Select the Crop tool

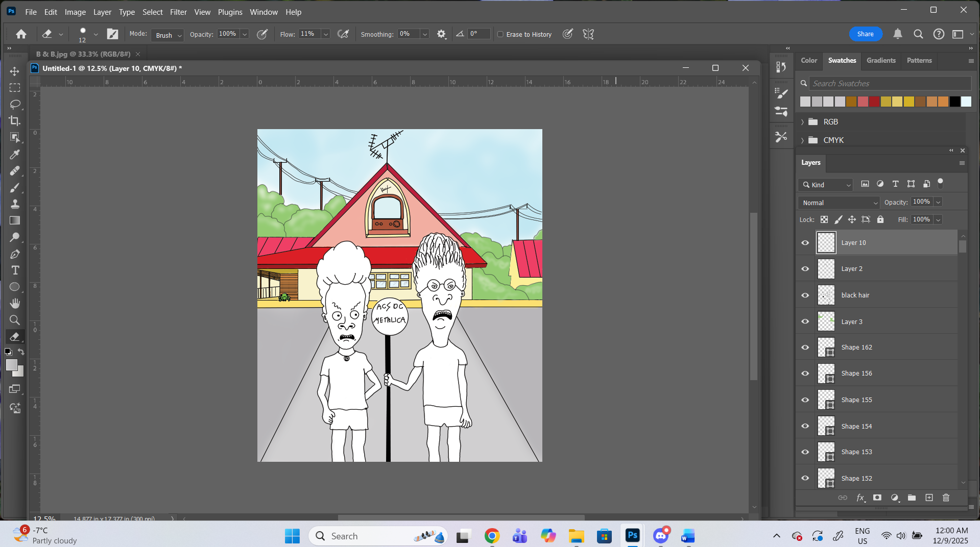pos(15,121)
